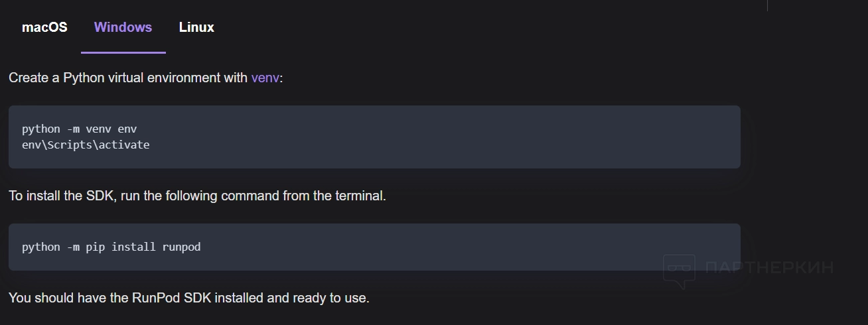Screen dimensions: 868x325
Task: Click the 'You should have the RunPod SDK' sentence
Action: [x=188, y=298]
